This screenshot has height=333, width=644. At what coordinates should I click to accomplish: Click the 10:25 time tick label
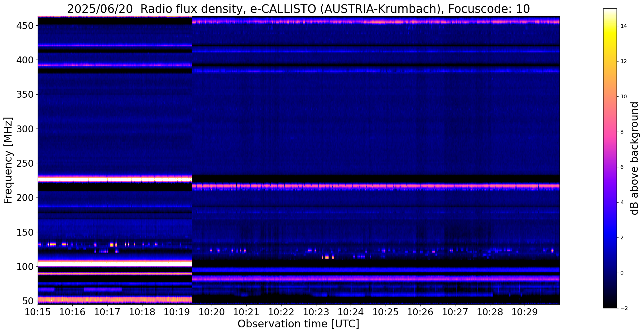[386, 312]
